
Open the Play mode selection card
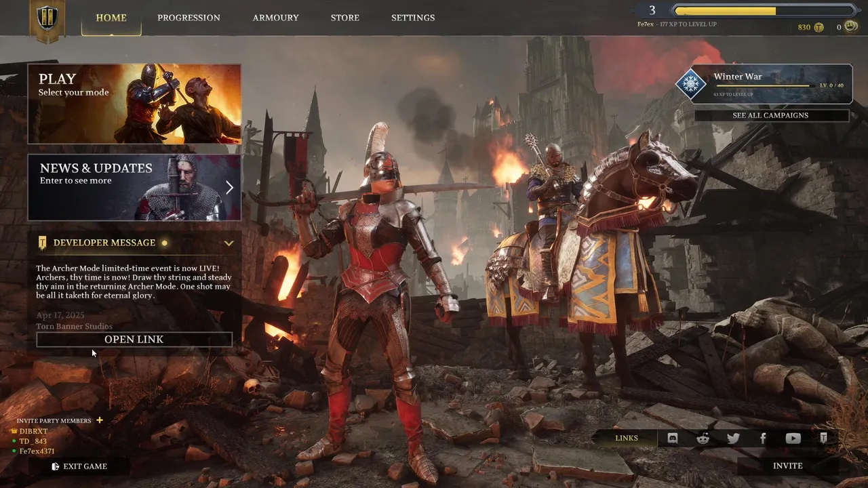[134, 104]
